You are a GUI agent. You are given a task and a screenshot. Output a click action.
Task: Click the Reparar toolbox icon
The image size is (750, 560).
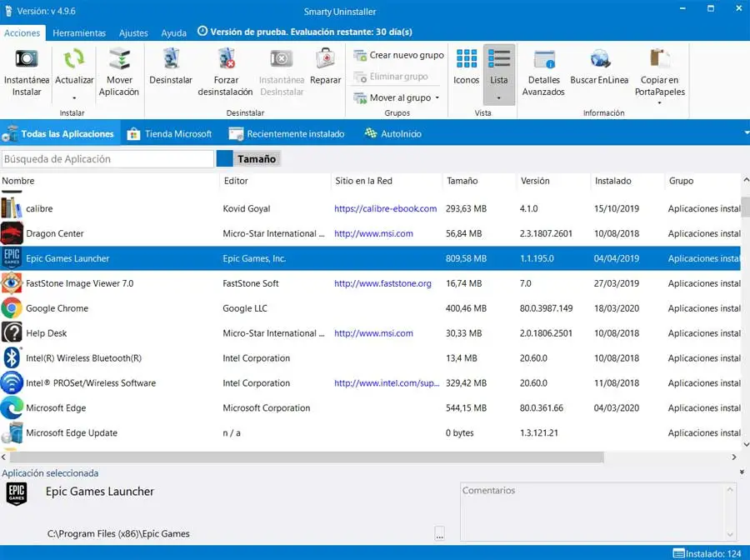click(x=326, y=59)
